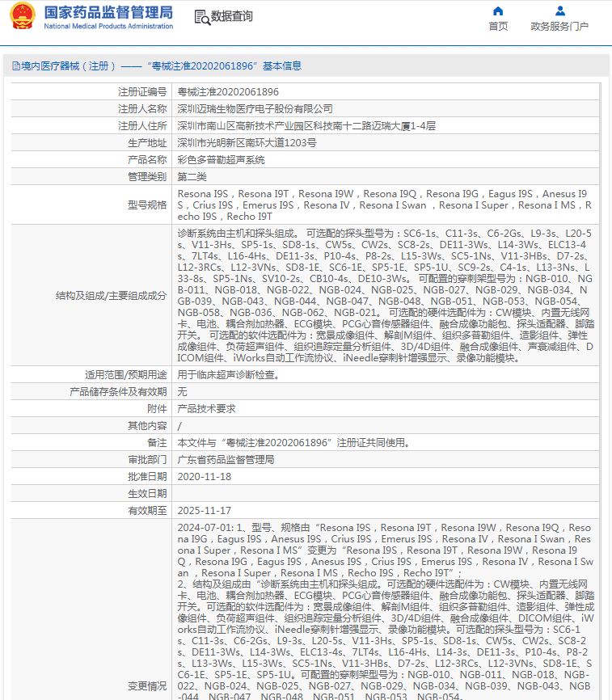The height and width of the screenshot is (700, 612).
Task: Select the 型号规格 label cell
Action: click(x=91, y=205)
